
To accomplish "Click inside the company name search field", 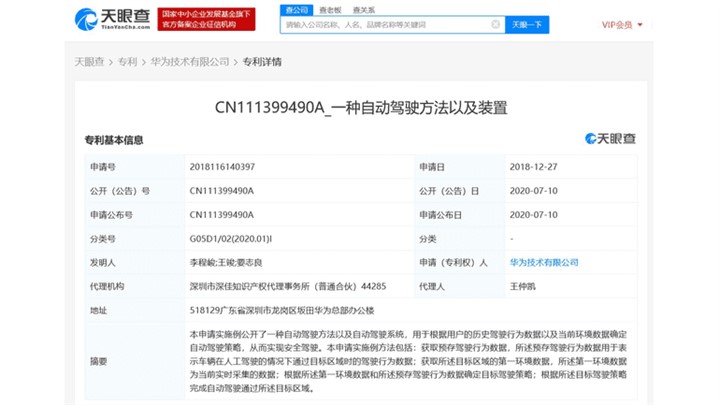I will (385, 23).
